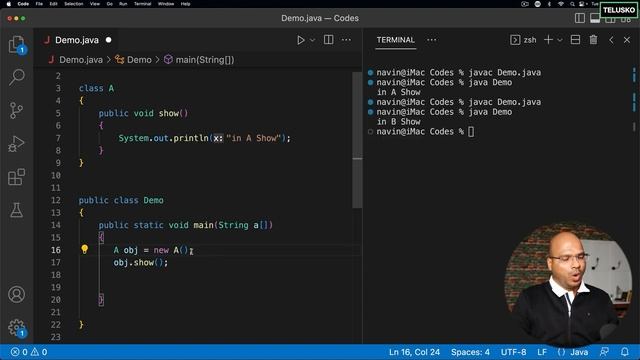Image resolution: width=640 pixels, height=360 pixels.
Task: Open panel views ellipsis next to TERMINAL
Action: [x=431, y=40]
